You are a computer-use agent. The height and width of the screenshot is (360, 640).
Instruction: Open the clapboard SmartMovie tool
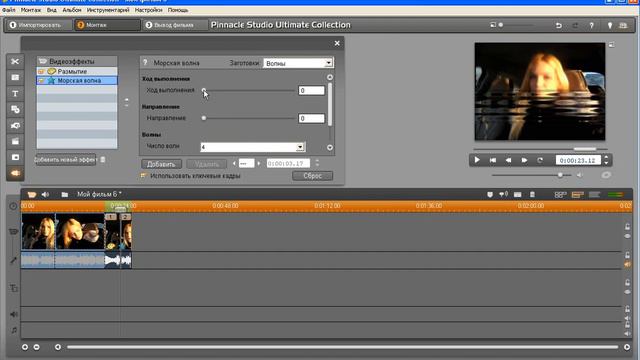click(x=15, y=141)
